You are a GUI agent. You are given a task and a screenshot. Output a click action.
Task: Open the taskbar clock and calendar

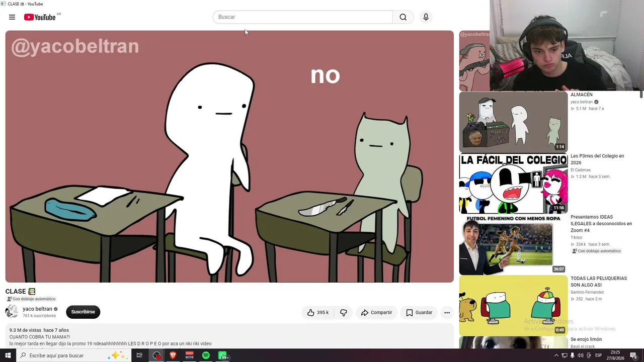[x=615, y=355]
